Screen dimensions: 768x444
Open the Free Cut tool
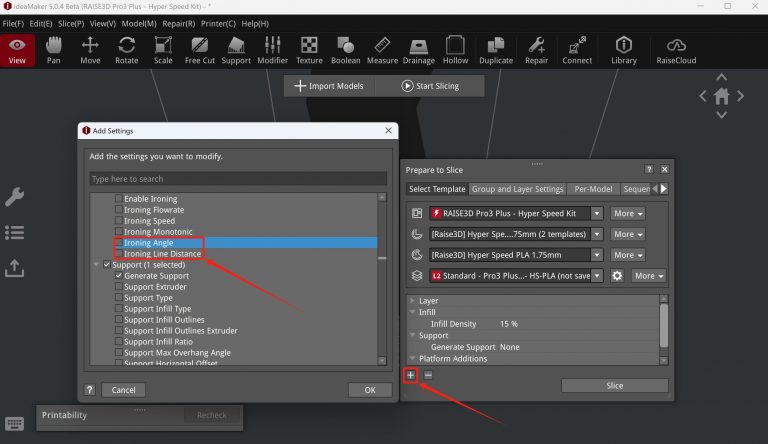pos(200,50)
